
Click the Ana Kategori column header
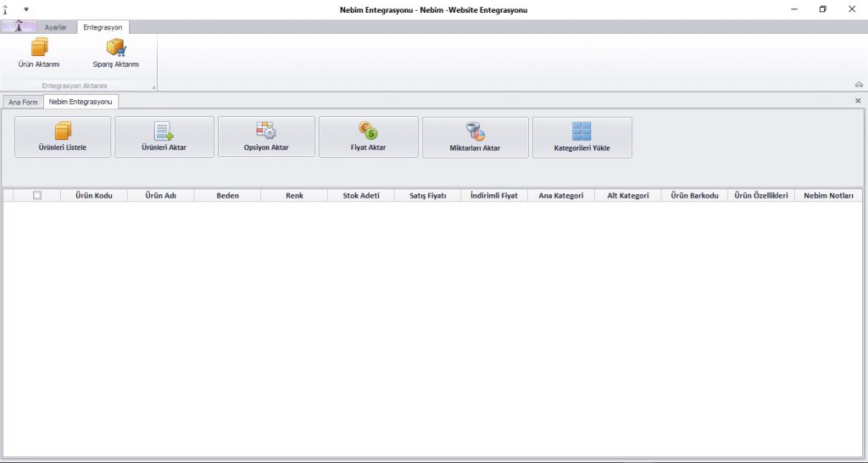coord(561,196)
